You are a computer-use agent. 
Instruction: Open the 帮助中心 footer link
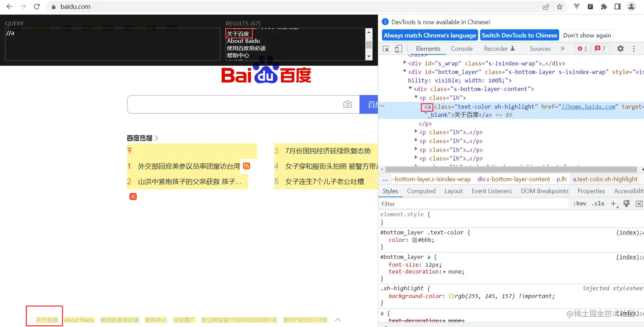156,320
